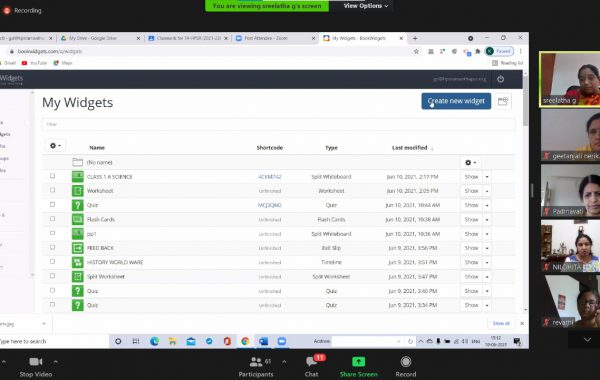Switch to the Post Attendee - Zoom tab
The image size is (600, 380).
(x=275, y=38)
